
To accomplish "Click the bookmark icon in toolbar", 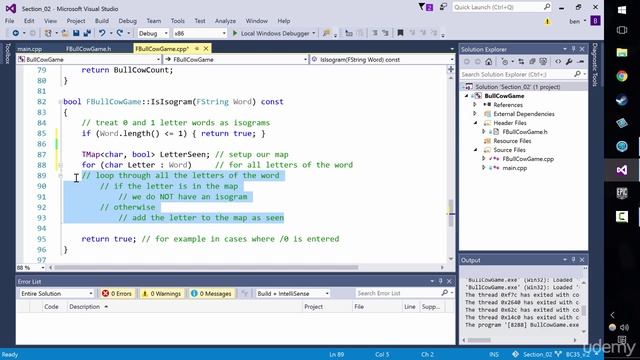I will tap(400, 33).
